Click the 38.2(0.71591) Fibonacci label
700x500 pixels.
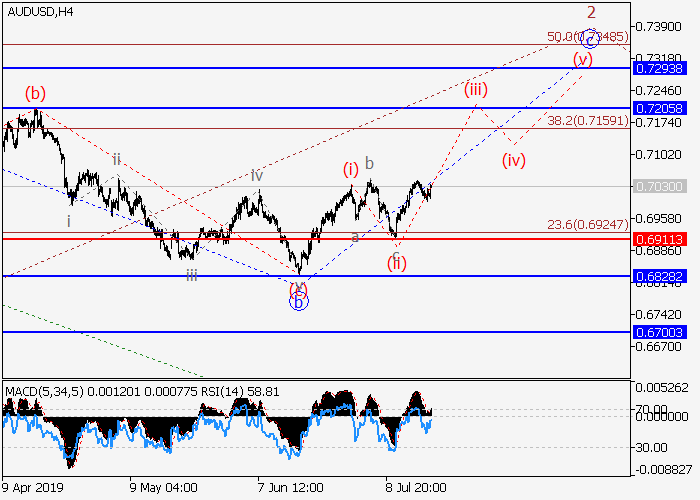coord(588,120)
